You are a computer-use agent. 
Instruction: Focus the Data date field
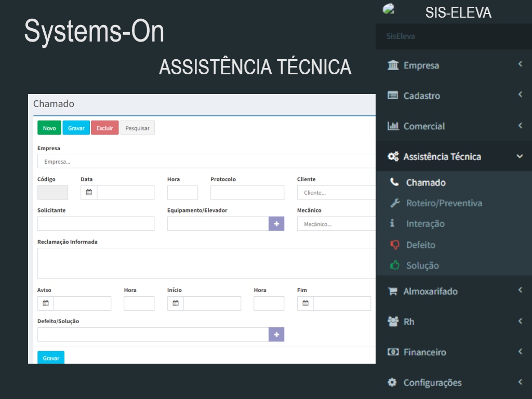[126, 192]
